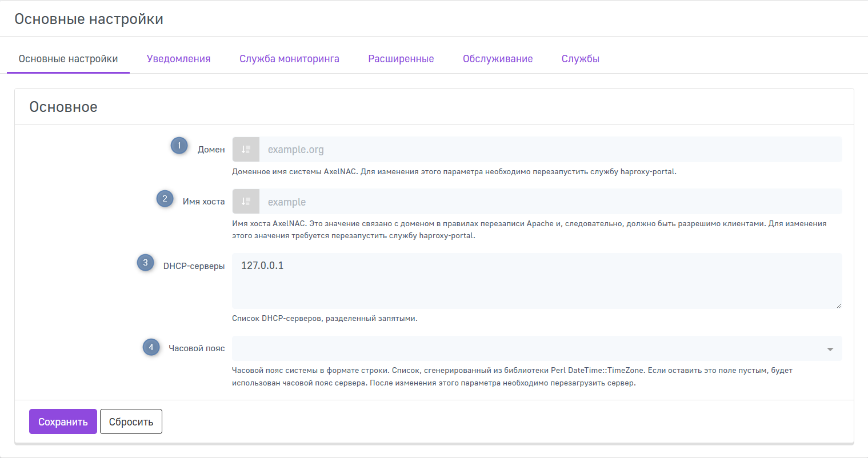Focus the Имя хоста input field
Image resolution: width=868 pixels, height=458 pixels.
[x=550, y=202]
